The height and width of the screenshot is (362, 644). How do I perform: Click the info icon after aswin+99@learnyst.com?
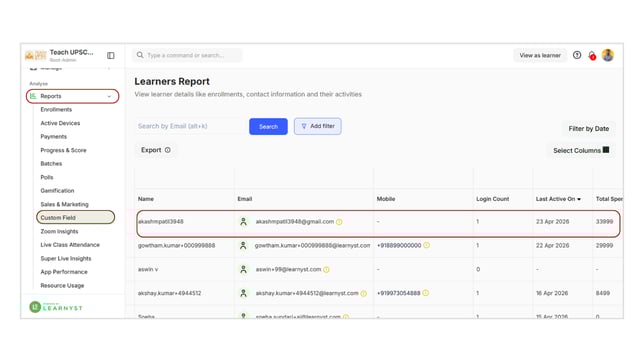[x=326, y=270]
